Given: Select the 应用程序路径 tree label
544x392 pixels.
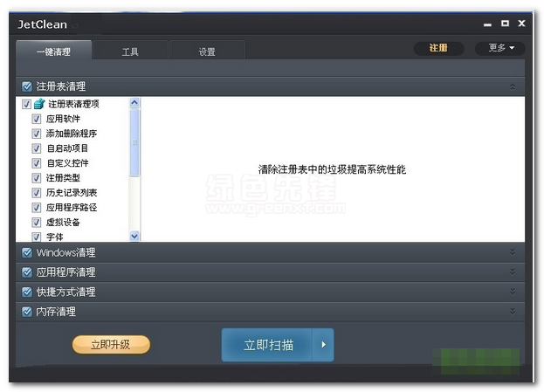Looking at the screenshot, I should tap(72, 208).
